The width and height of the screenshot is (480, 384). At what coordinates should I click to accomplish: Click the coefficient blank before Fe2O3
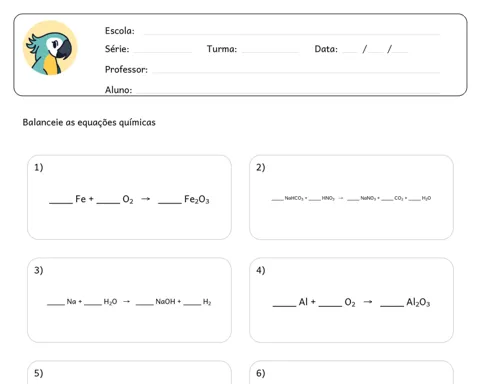[170, 203]
